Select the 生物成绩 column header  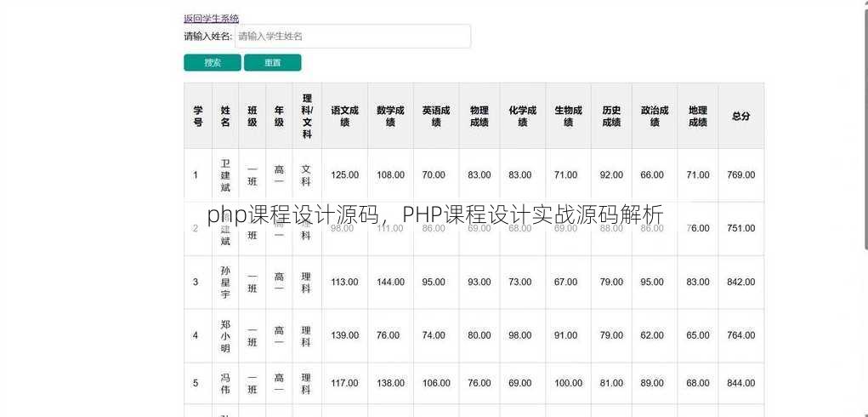[x=568, y=117]
